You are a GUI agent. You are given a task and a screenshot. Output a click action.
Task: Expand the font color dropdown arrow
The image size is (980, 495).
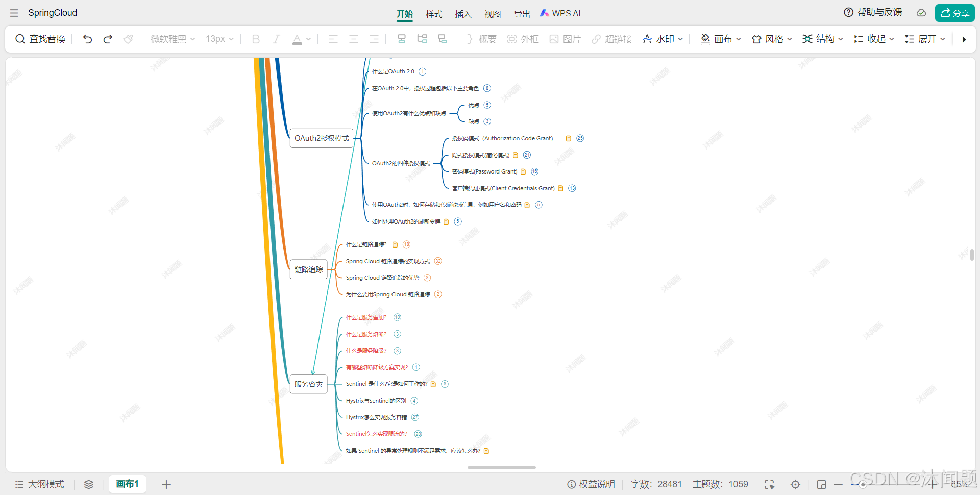[x=308, y=39]
